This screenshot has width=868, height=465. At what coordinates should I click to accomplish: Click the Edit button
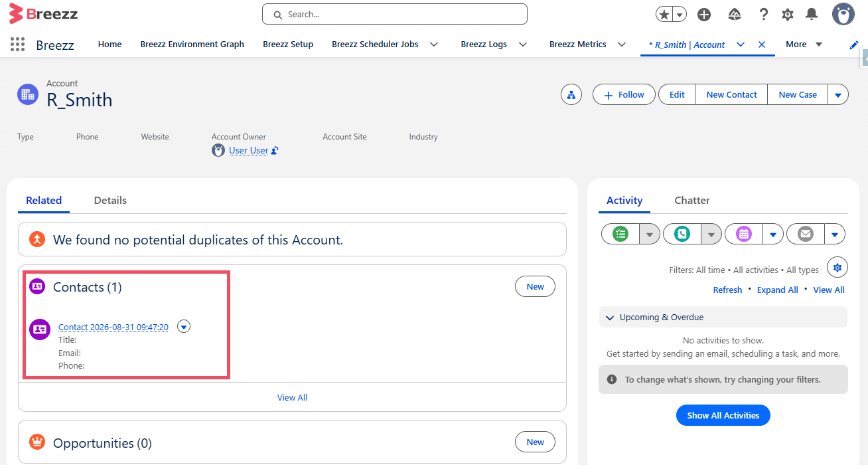677,95
